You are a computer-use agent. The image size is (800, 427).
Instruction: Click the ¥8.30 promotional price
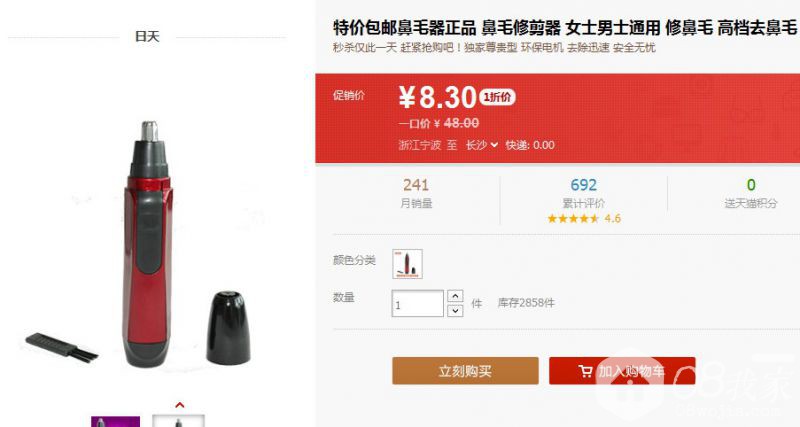[x=437, y=97]
